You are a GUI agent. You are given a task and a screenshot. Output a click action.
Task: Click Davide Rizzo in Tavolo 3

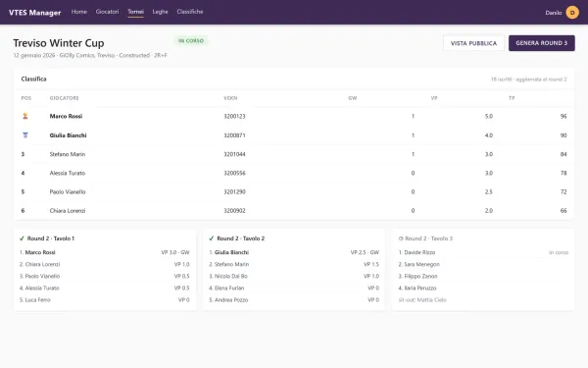(419, 252)
